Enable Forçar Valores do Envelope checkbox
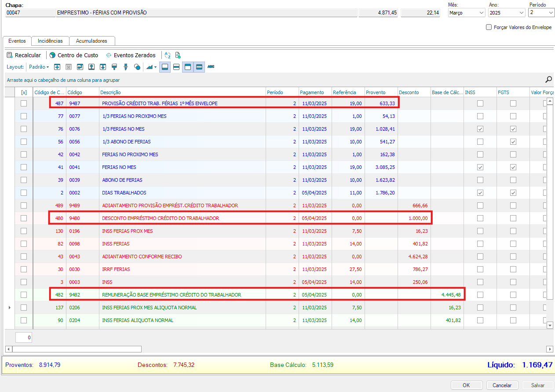This screenshot has width=555, height=392. pos(489,27)
